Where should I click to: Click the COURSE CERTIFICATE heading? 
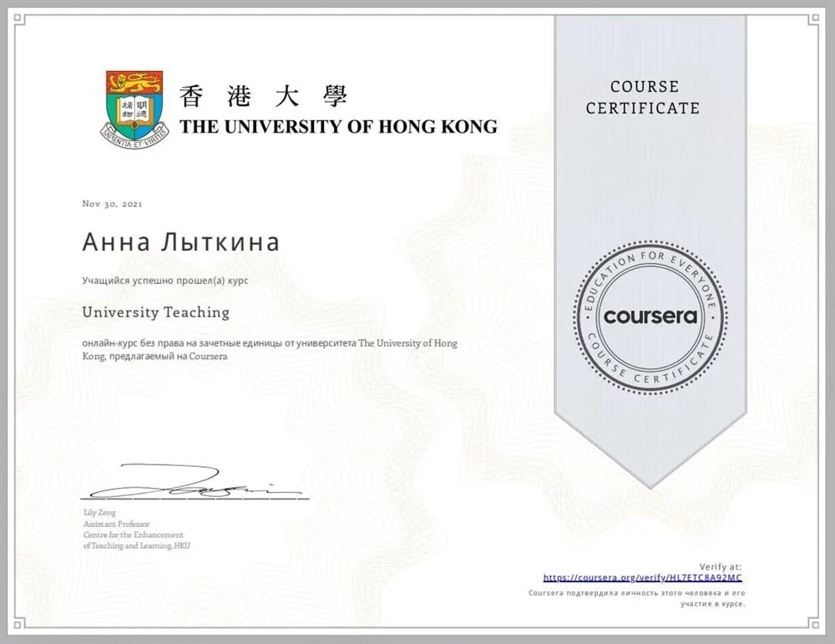pos(643,98)
